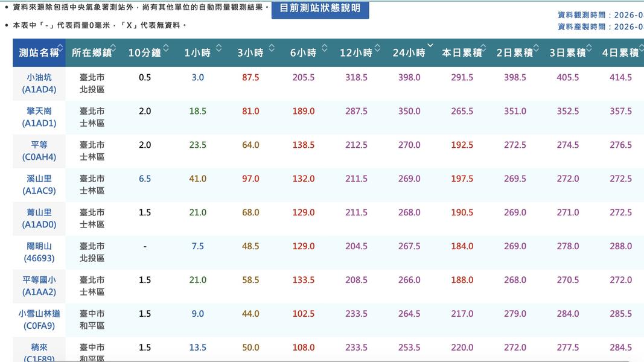Viewport: 644px width, 362px height.
Task: Open station 平等國小 (A1AA2) link
Action: (x=39, y=285)
